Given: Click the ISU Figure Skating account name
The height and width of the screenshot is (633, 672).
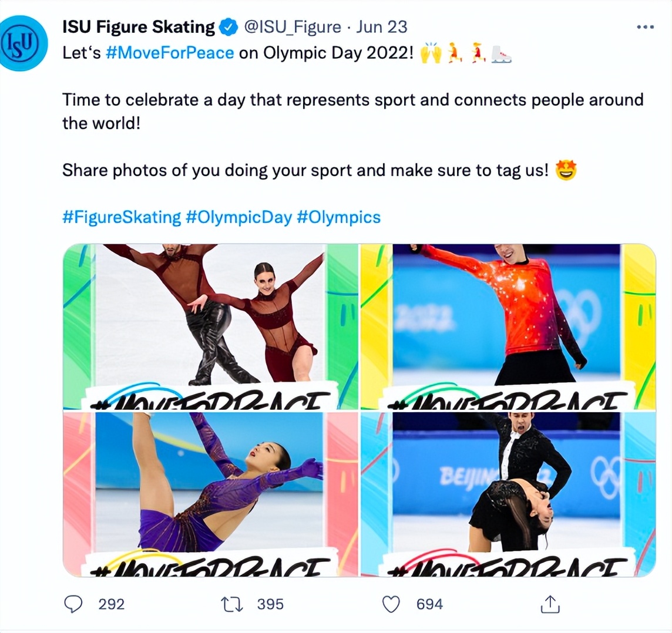Looking at the screenshot, I should pyautogui.click(x=139, y=27).
